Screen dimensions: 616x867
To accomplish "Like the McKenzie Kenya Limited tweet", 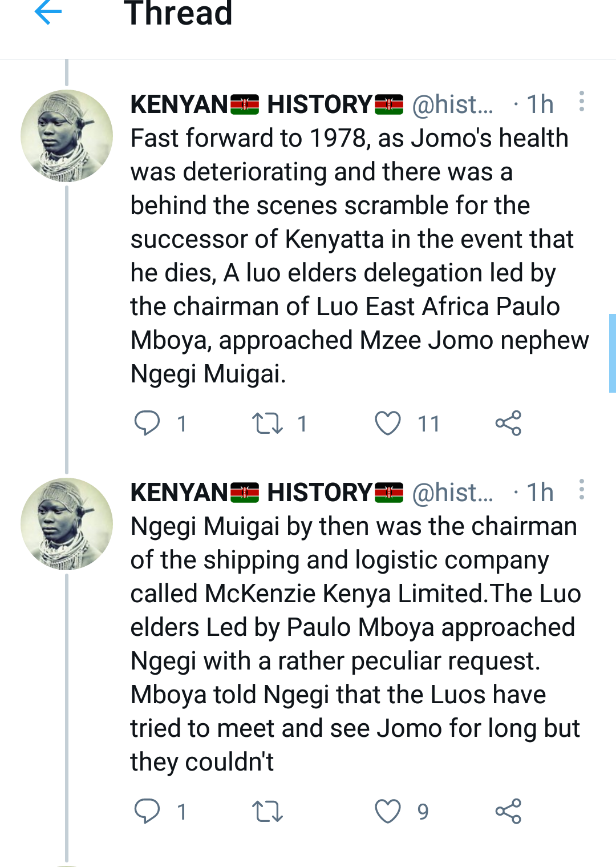I will (388, 811).
